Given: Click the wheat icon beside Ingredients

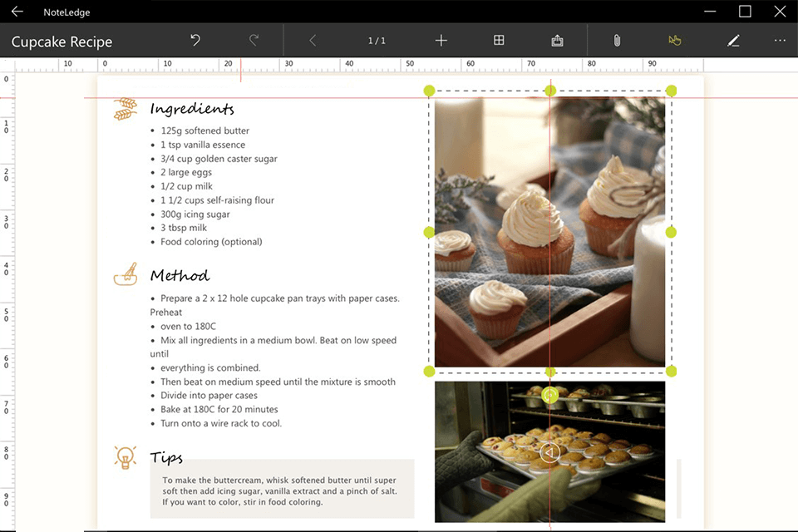Looking at the screenshot, I should pos(126,109).
